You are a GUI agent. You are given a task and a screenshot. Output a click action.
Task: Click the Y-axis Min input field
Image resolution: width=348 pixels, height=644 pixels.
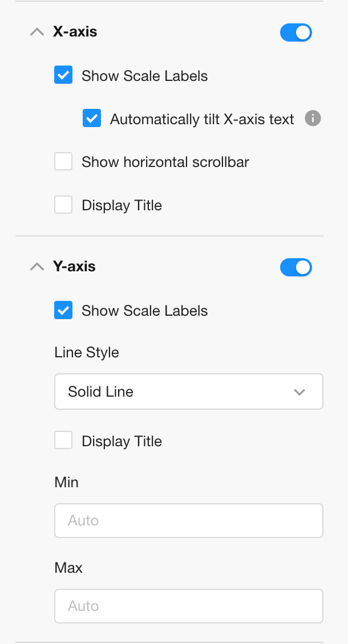[188, 520]
